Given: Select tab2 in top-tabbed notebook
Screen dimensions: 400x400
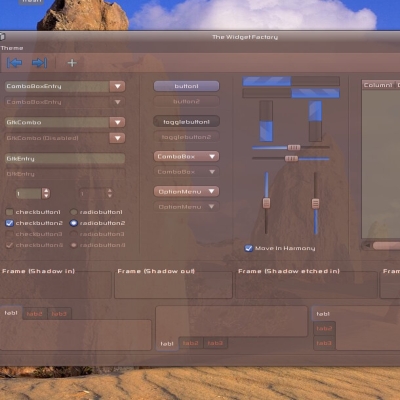Looking at the screenshot, I should click(34, 314).
